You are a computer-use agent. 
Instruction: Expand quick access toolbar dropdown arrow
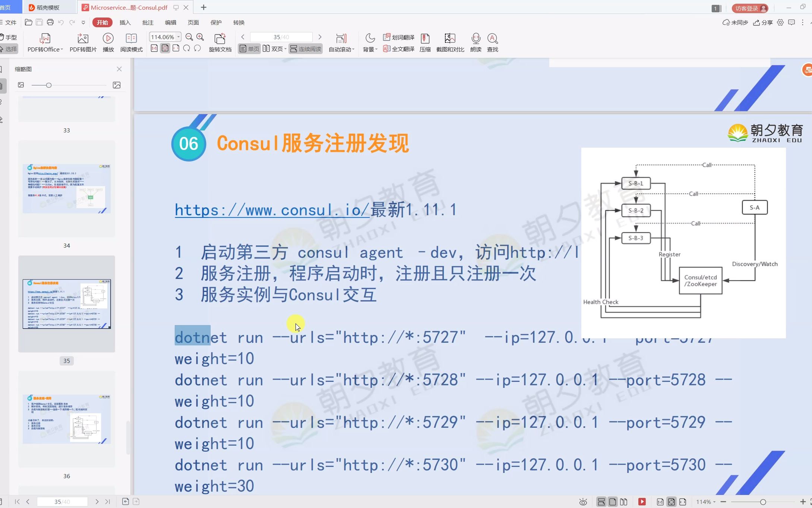tap(83, 22)
